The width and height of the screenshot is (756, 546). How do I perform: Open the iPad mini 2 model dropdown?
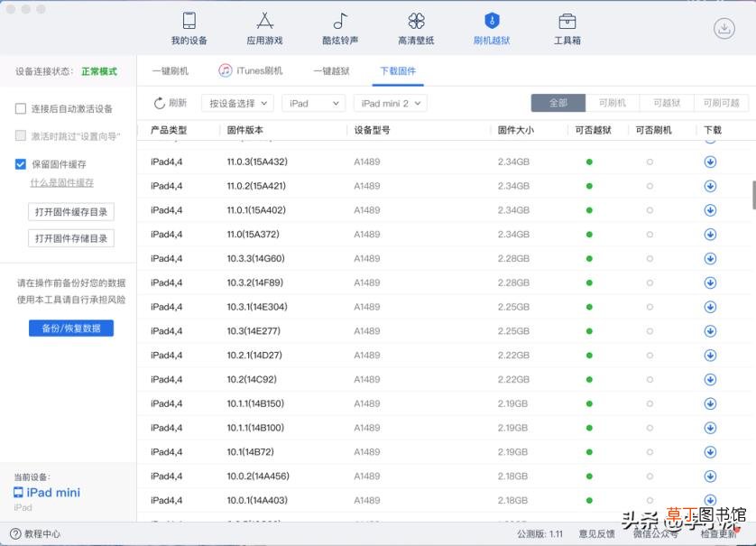coord(391,103)
